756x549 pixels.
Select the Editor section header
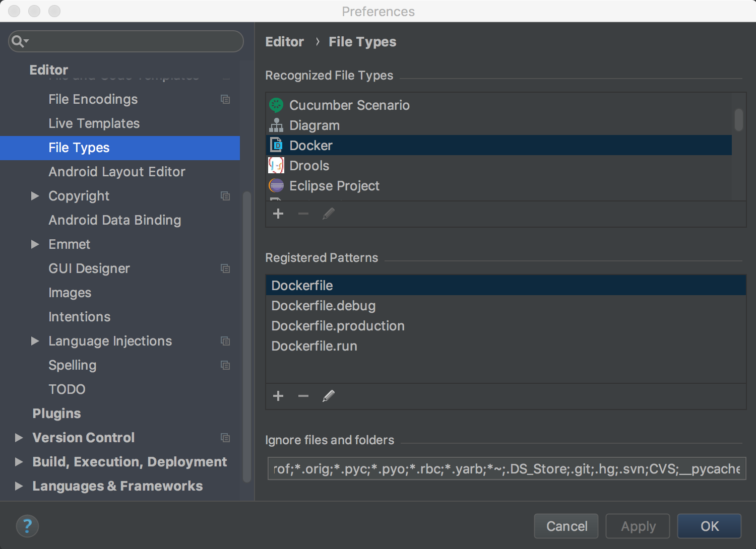click(49, 70)
